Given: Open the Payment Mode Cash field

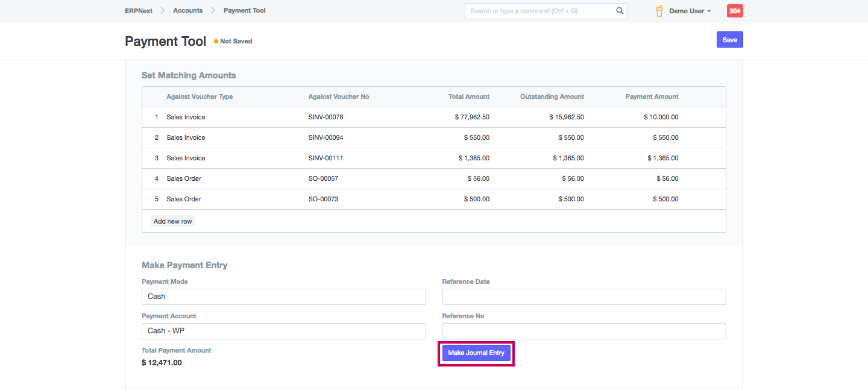Looking at the screenshot, I should (283, 297).
